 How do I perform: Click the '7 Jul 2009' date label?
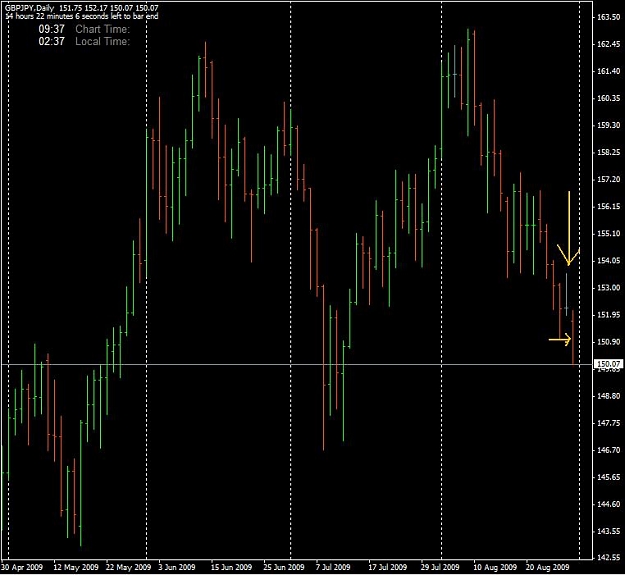(333, 567)
